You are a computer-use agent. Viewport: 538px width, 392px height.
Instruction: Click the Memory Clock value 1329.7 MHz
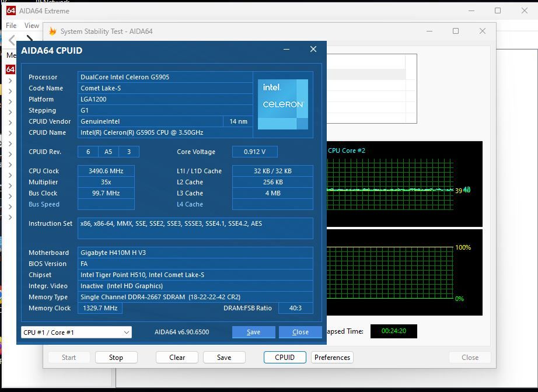100,308
